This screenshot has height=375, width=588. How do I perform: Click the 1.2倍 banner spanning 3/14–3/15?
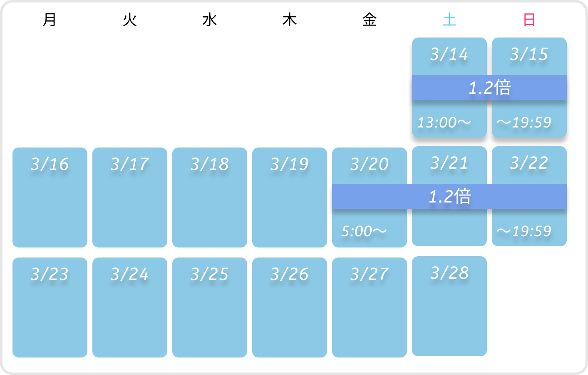(489, 87)
